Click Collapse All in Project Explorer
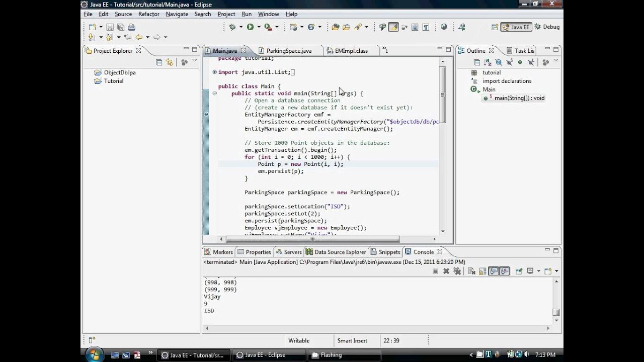Screen dimensions: 644x362 [159, 62]
